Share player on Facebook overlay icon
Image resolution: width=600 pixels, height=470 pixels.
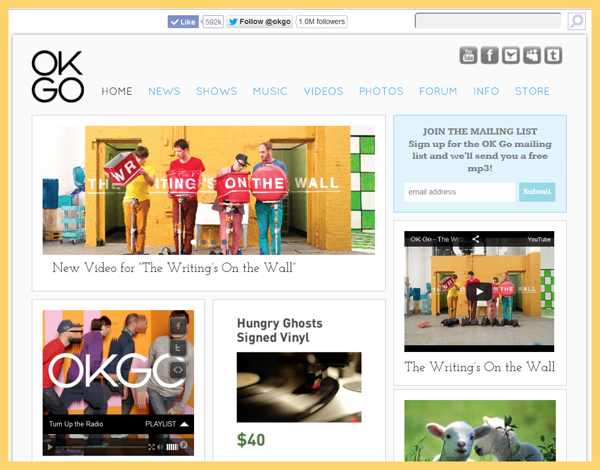pos(178,326)
